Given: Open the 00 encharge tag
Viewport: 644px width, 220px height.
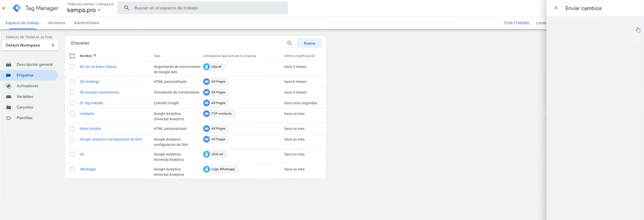Looking at the screenshot, I should pyautogui.click(x=90, y=82).
